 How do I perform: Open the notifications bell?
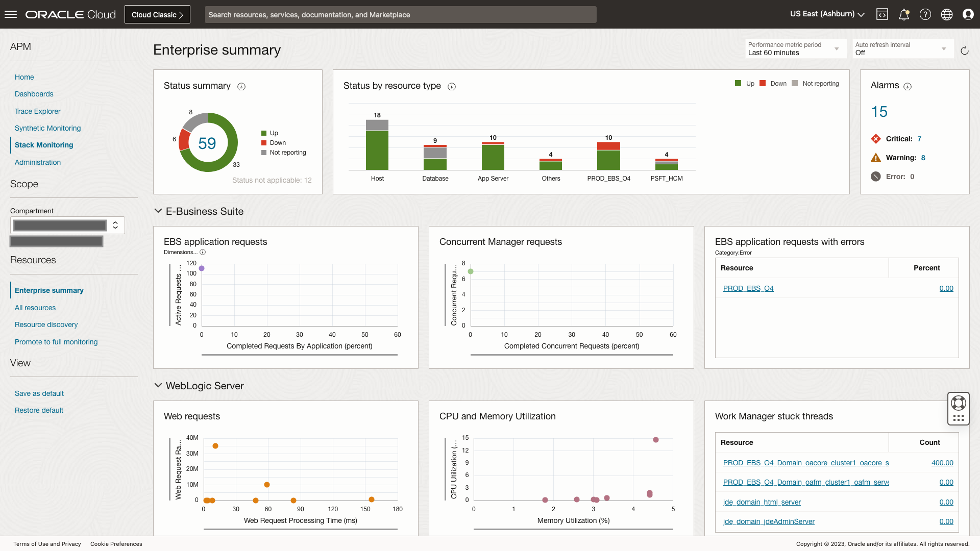(904, 14)
